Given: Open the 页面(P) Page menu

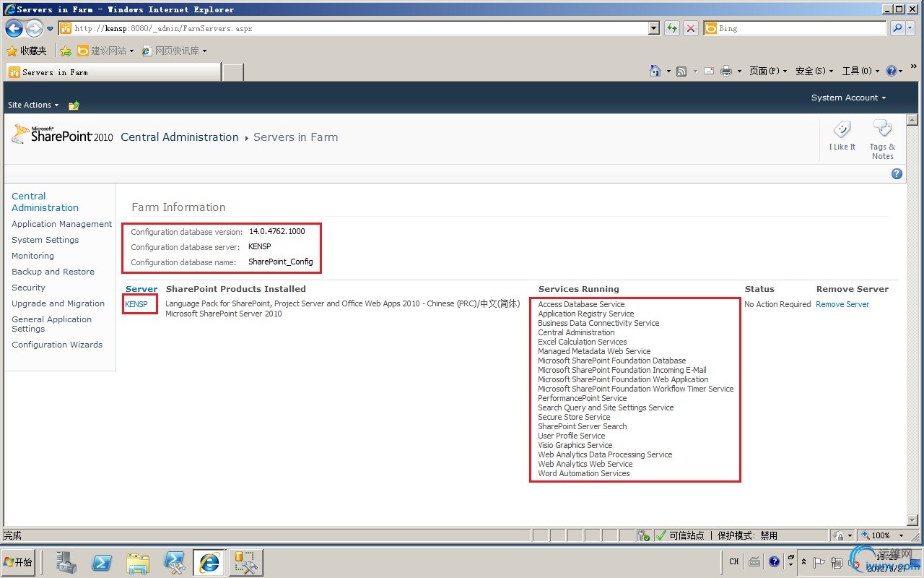Looking at the screenshot, I should [768, 71].
